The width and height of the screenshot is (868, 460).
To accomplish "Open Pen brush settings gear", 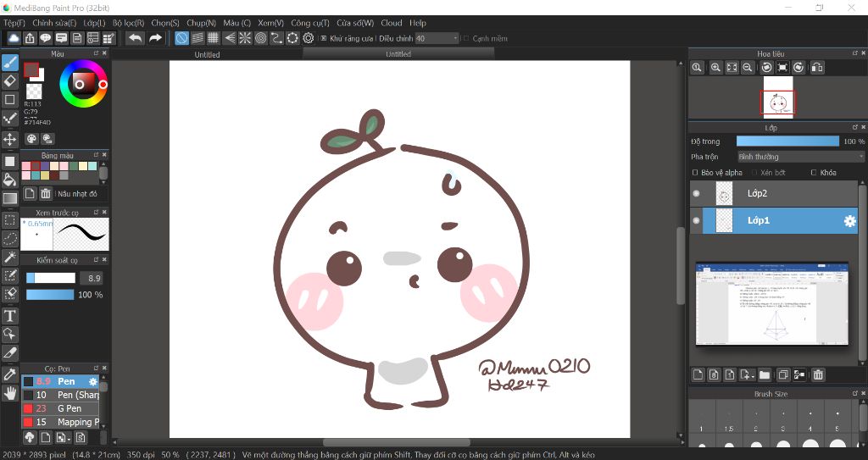I will click(93, 381).
